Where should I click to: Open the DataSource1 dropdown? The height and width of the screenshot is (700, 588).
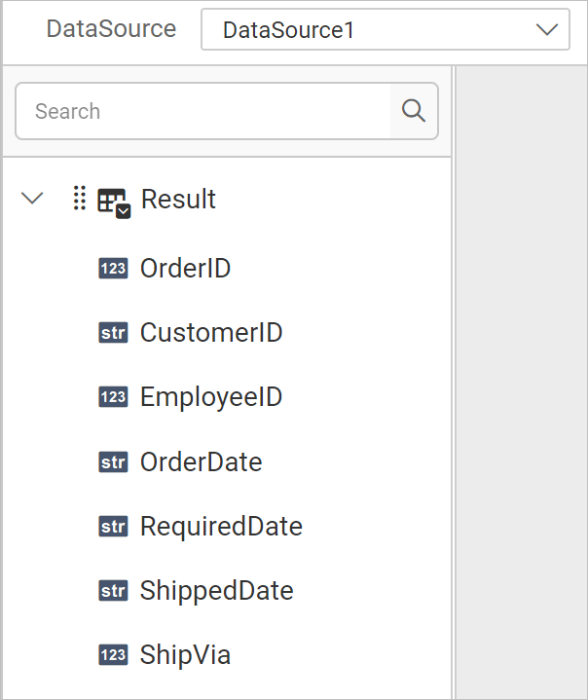tap(386, 29)
